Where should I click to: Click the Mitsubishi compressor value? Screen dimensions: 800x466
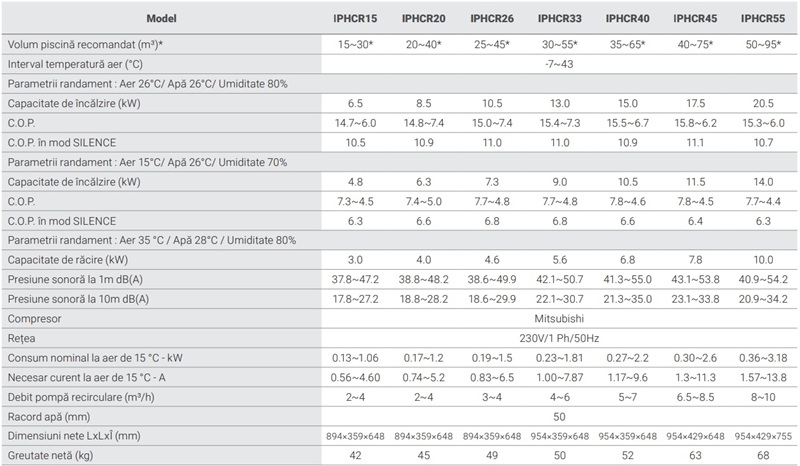pyautogui.click(x=558, y=318)
